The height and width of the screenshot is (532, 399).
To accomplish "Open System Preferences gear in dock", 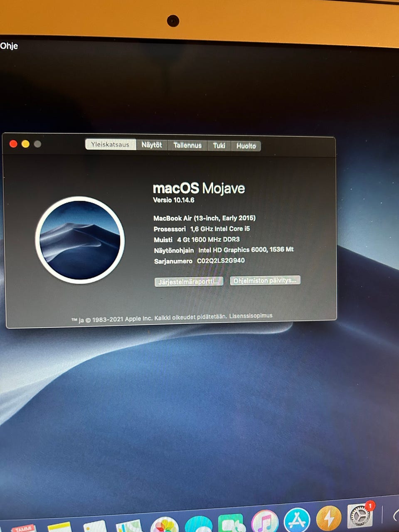I will [x=360, y=515].
